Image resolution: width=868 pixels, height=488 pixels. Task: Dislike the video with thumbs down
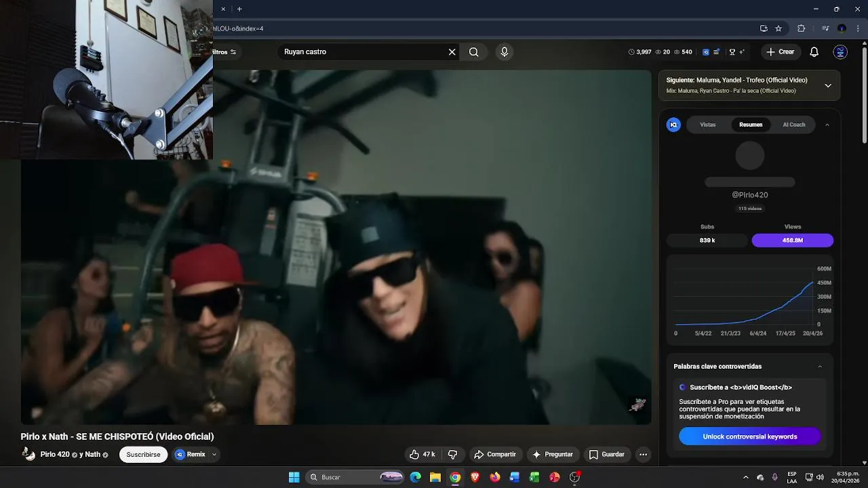click(x=452, y=454)
